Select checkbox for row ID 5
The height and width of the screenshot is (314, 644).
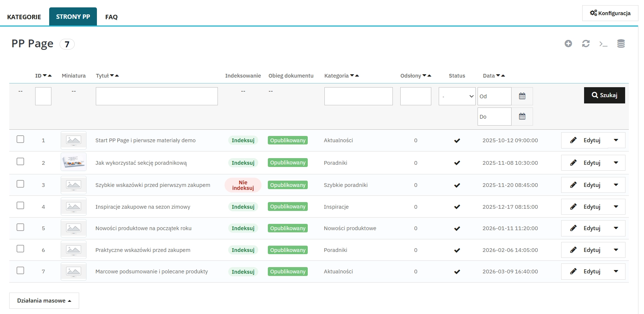point(20,227)
